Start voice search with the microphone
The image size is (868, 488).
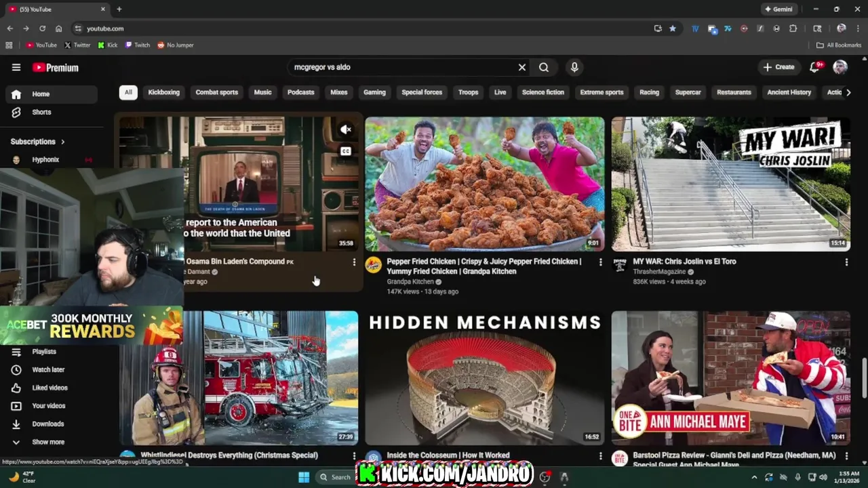(x=574, y=67)
